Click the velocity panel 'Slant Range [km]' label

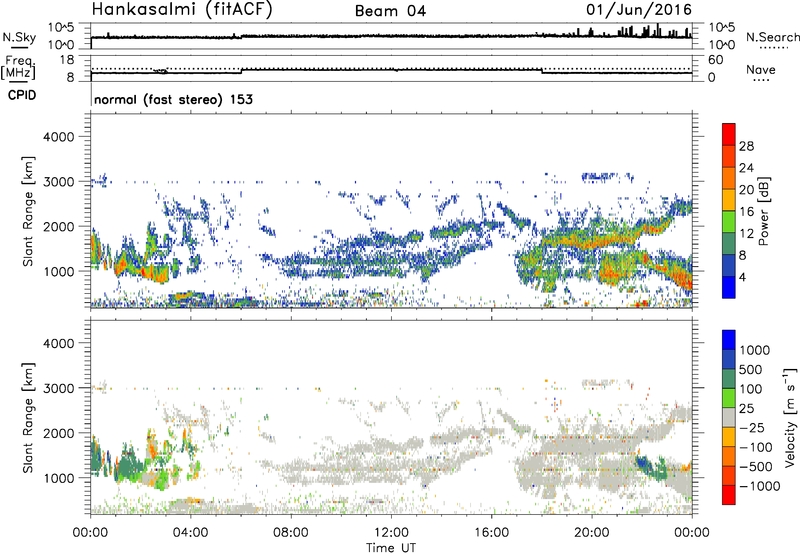tap(28, 417)
